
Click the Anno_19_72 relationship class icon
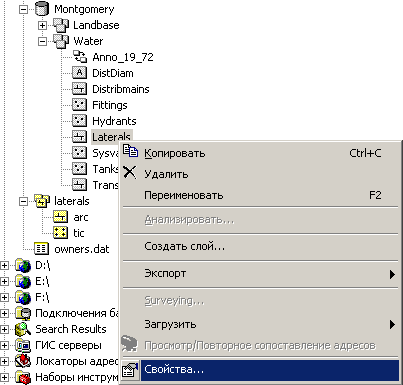[80, 57]
